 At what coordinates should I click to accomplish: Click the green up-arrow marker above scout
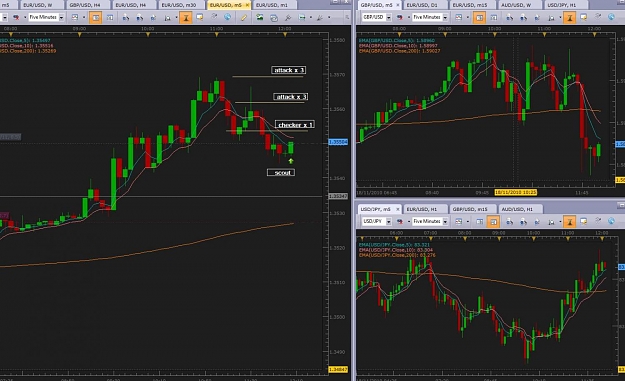click(x=291, y=161)
